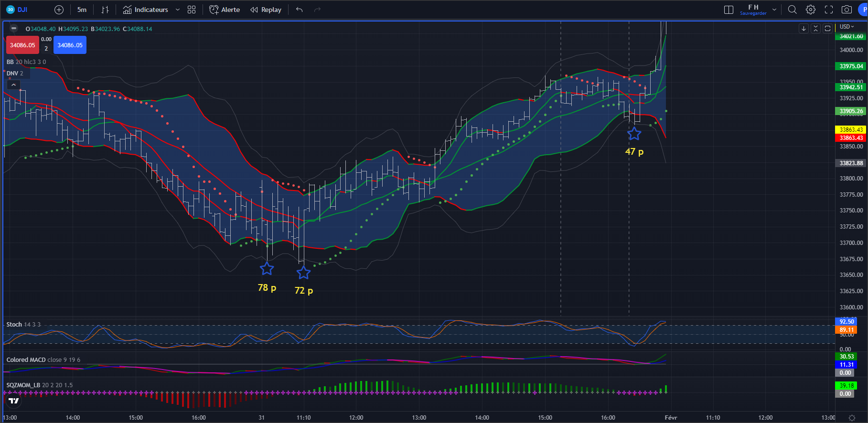Screen dimensions: 868x423
Task: Change the 5m time interval
Action: (82, 10)
